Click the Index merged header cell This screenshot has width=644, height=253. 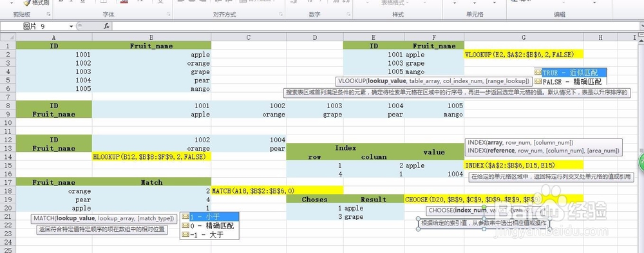[345, 147]
